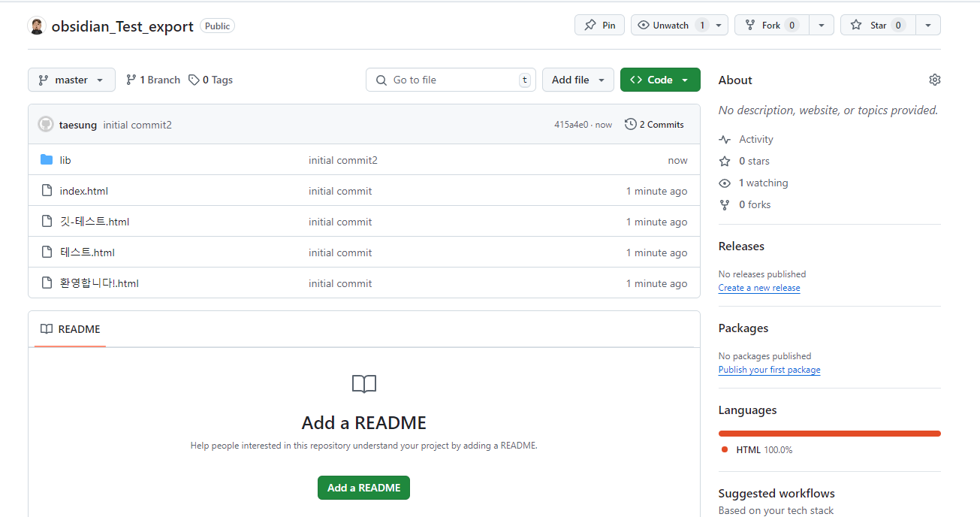Open the 0 forks link
The image size is (980, 517).
click(x=755, y=205)
